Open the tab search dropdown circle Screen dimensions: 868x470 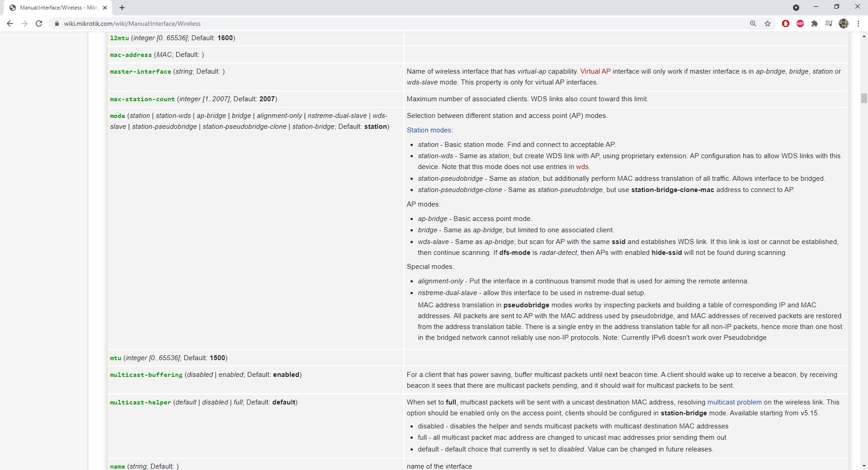click(796, 8)
